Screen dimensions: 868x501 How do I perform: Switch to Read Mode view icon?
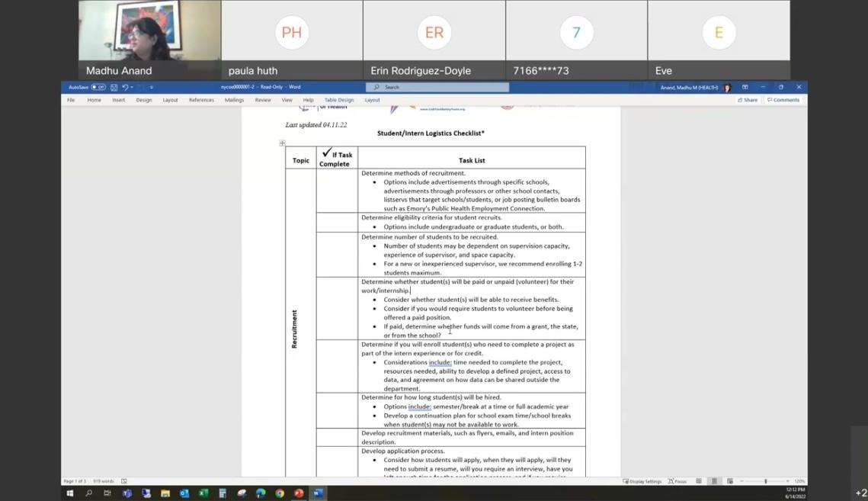699,481
